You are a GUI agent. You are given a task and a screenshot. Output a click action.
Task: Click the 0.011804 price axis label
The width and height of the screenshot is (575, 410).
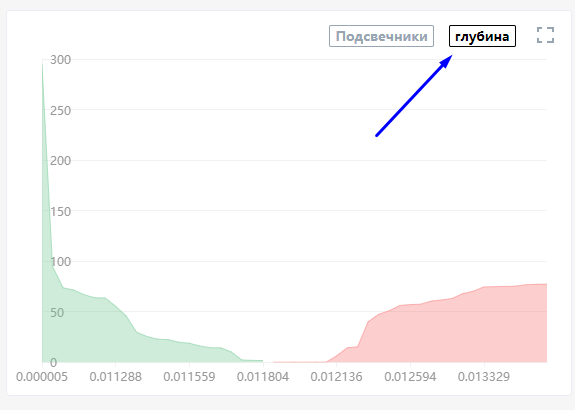pos(263,377)
